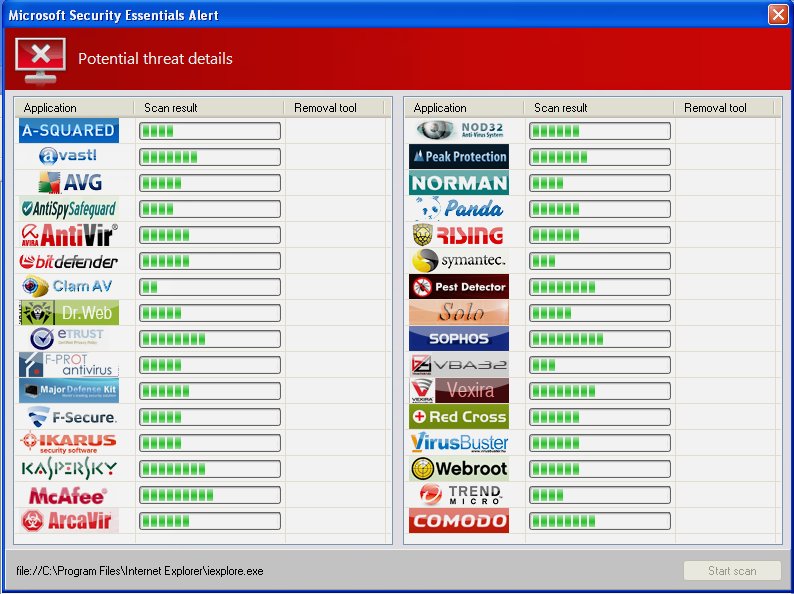This screenshot has width=794, height=594.
Task: Click the NOD32 Anti-Virus System logo
Action: tap(460, 130)
